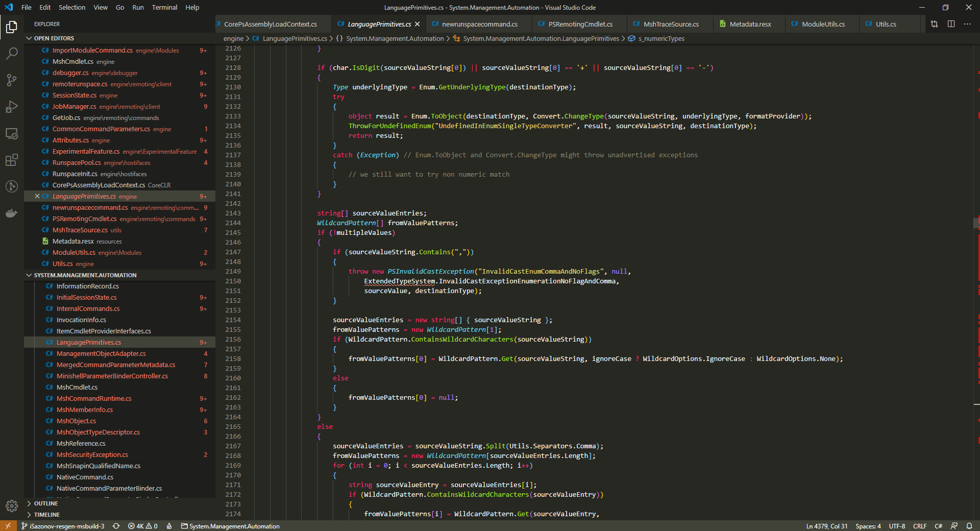The image size is (980, 531).
Task: Close LanguagePrimitives.cs in Open Editors list
Action: 37,196
